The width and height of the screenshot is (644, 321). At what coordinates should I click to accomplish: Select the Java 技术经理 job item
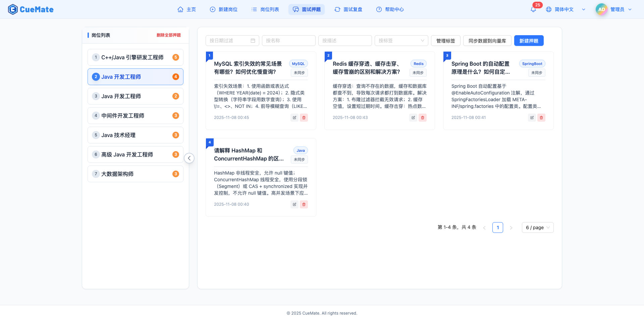tap(135, 135)
